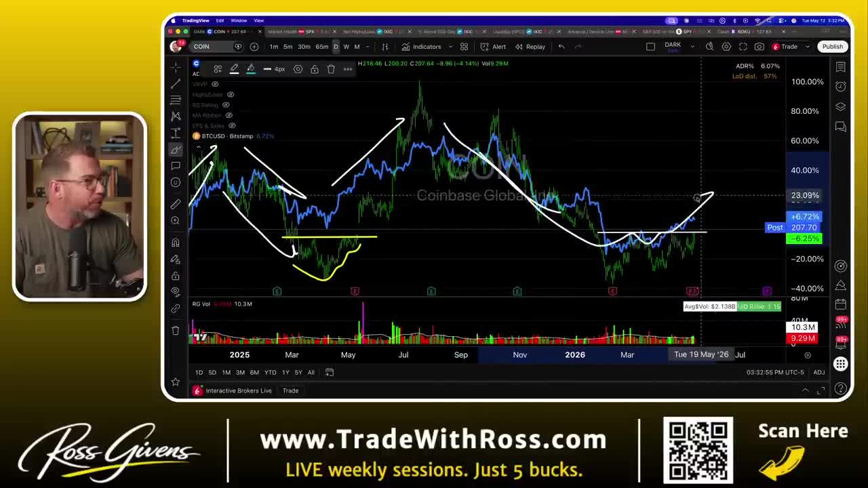Select the weekly W timeframe
The height and width of the screenshot is (488, 868).
coord(347,47)
